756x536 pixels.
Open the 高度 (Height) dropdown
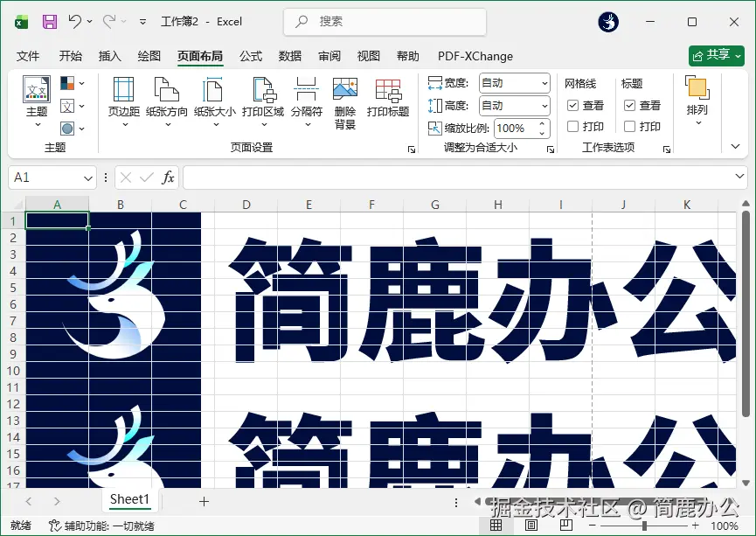tap(546, 106)
